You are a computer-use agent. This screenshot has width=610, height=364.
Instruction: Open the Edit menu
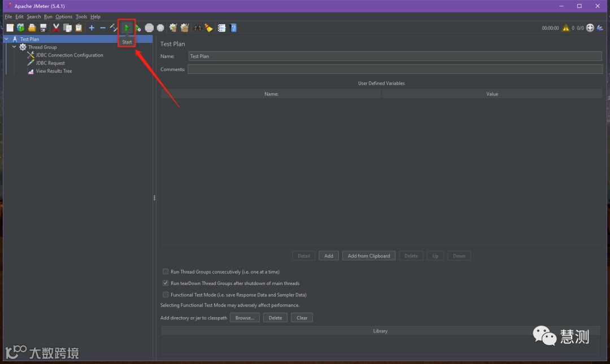coord(19,17)
